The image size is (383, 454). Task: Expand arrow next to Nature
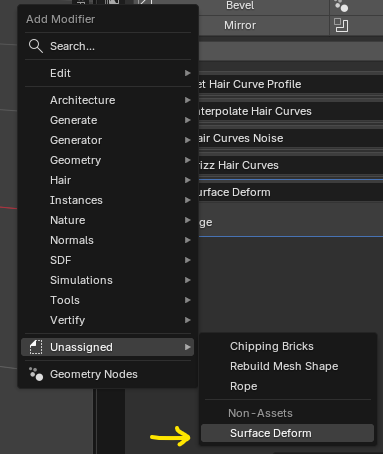click(188, 220)
